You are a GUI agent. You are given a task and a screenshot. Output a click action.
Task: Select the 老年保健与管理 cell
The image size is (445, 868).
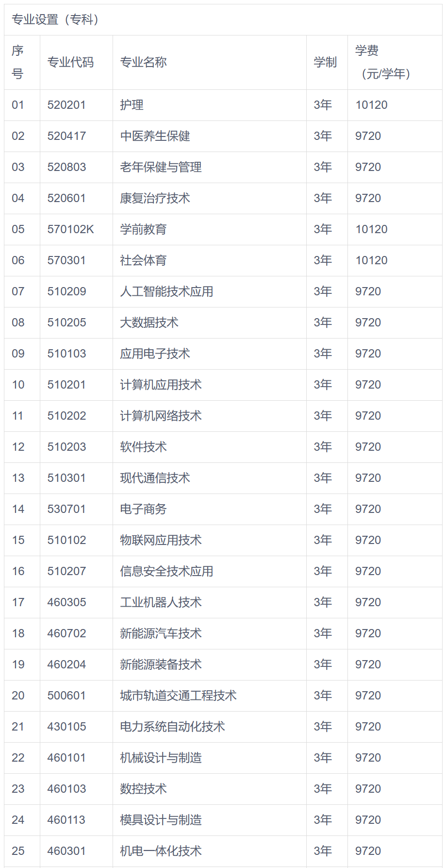click(x=161, y=167)
